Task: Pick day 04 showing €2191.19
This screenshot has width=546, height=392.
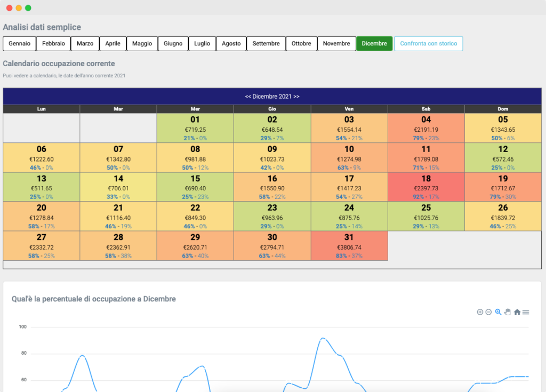Action: point(426,128)
